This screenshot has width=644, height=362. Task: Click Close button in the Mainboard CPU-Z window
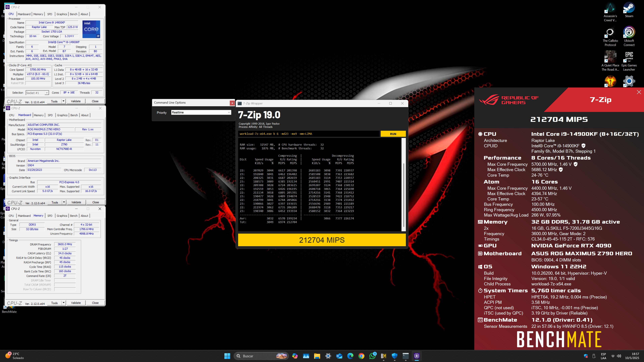coord(95,202)
